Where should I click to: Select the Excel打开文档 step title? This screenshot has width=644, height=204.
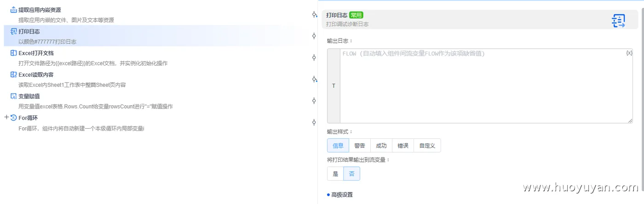tap(36, 53)
